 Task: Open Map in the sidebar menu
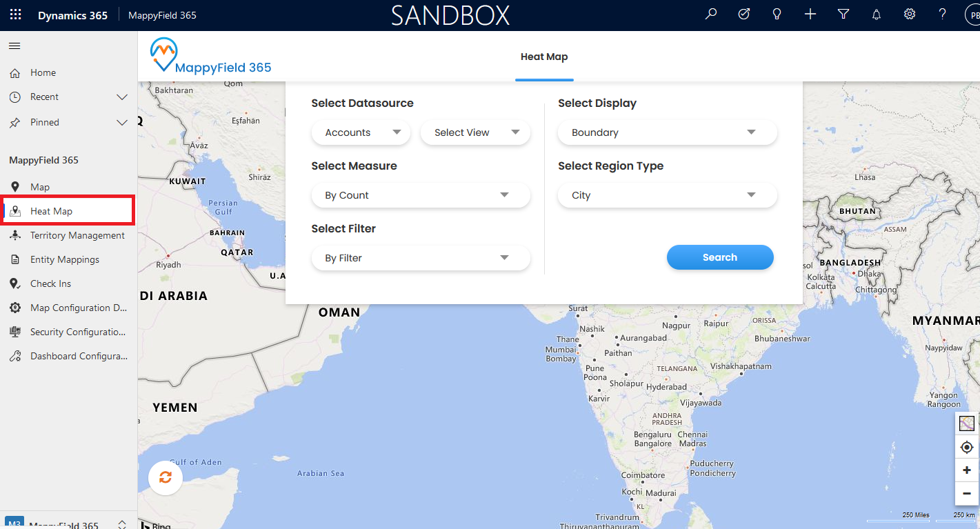pos(40,187)
